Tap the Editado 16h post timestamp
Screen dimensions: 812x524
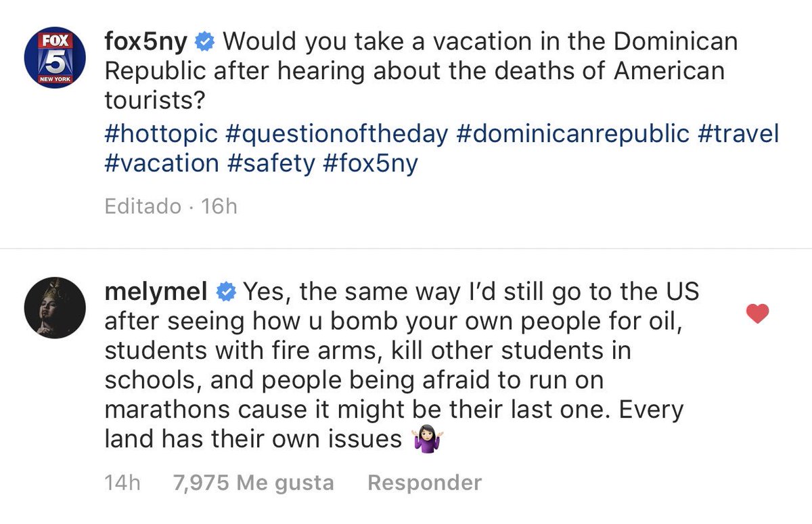tap(171, 206)
